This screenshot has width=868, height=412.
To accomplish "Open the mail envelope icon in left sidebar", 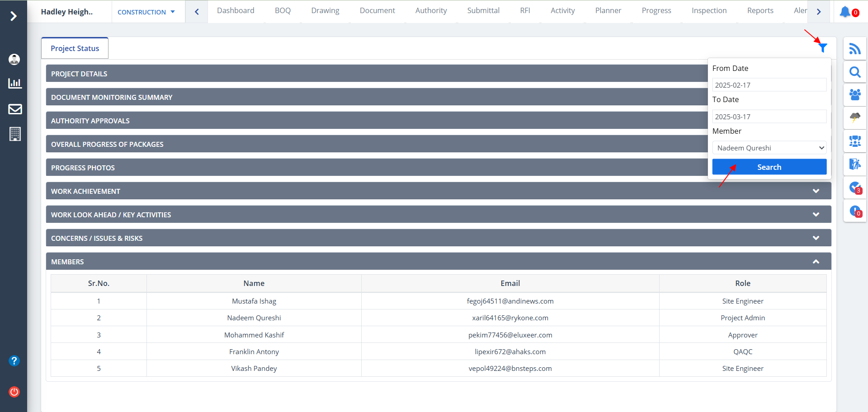I will [15, 109].
